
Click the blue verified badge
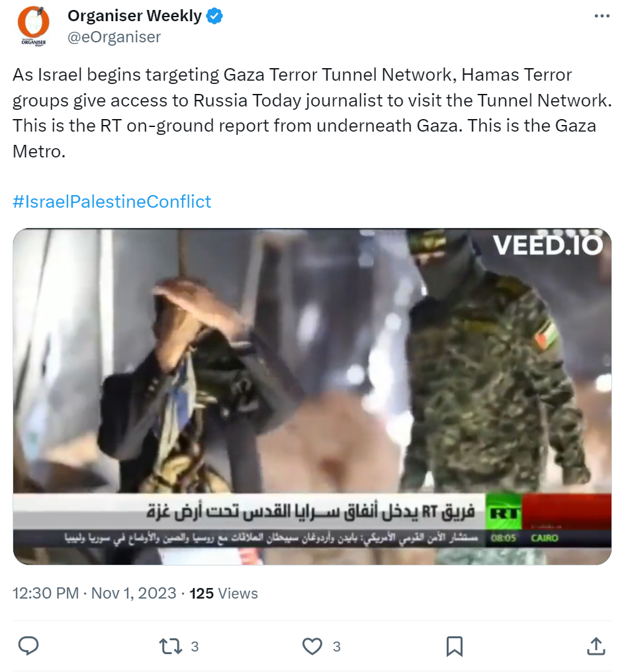coord(214,17)
